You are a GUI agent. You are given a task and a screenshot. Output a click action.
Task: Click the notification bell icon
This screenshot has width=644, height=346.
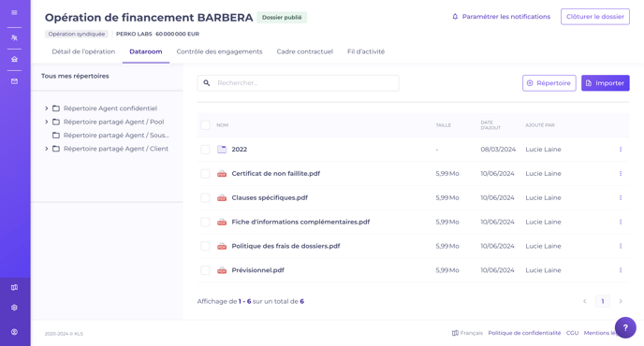point(455,17)
